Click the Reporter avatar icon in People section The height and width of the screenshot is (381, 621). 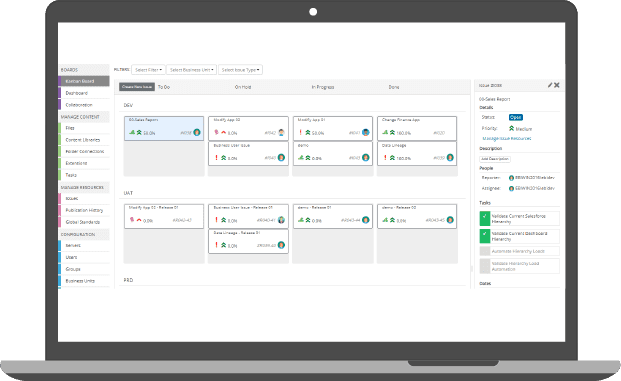[x=511, y=178]
